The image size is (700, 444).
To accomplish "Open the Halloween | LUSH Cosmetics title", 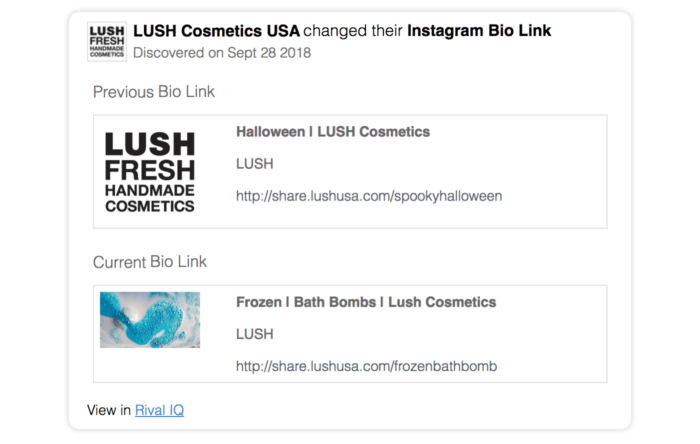I will click(332, 131).
